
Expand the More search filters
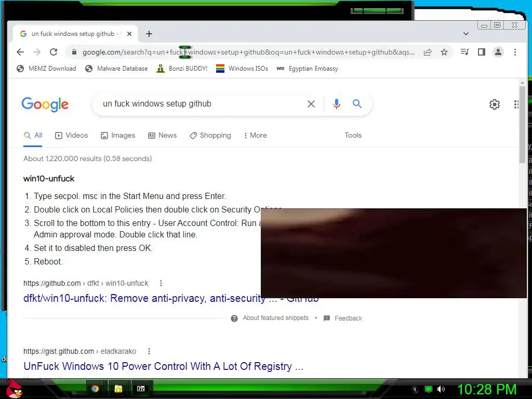click(x=256, y=136)
